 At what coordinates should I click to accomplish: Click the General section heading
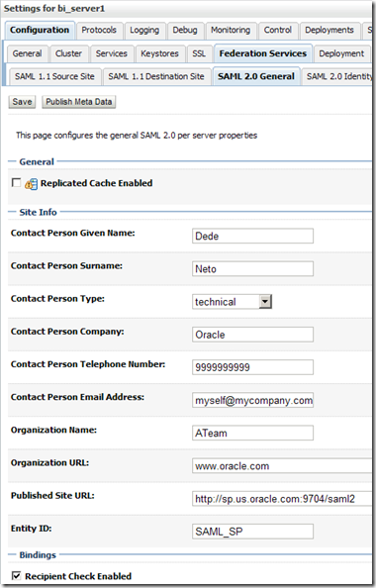[x=37, y=162]
